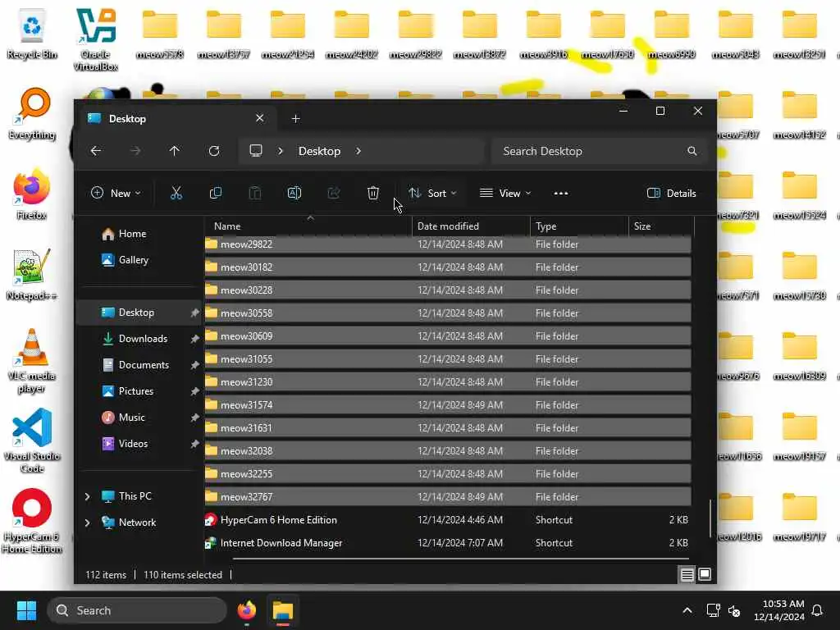Click the Share icon in toolbar
This screenshot has width=840, height=630.
point(334,194)
